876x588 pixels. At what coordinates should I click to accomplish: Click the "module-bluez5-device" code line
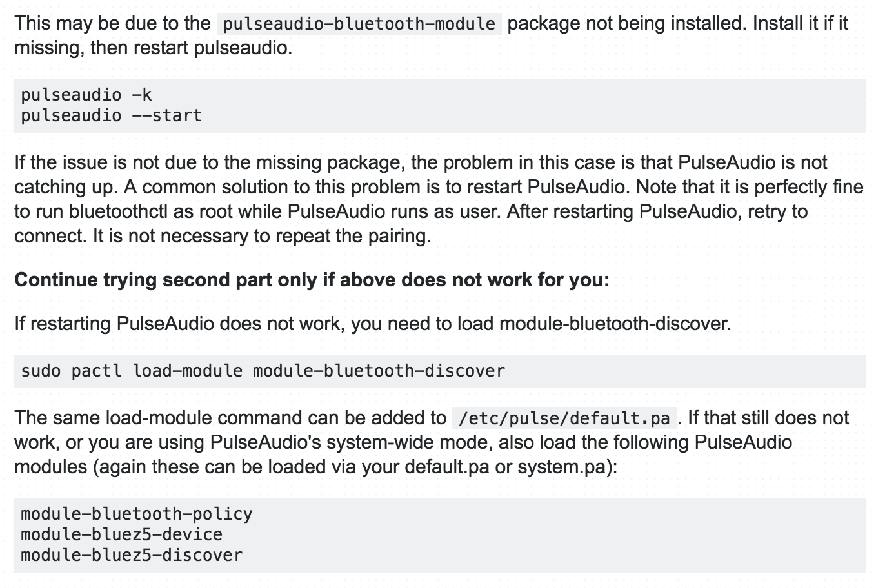[121, 534]
